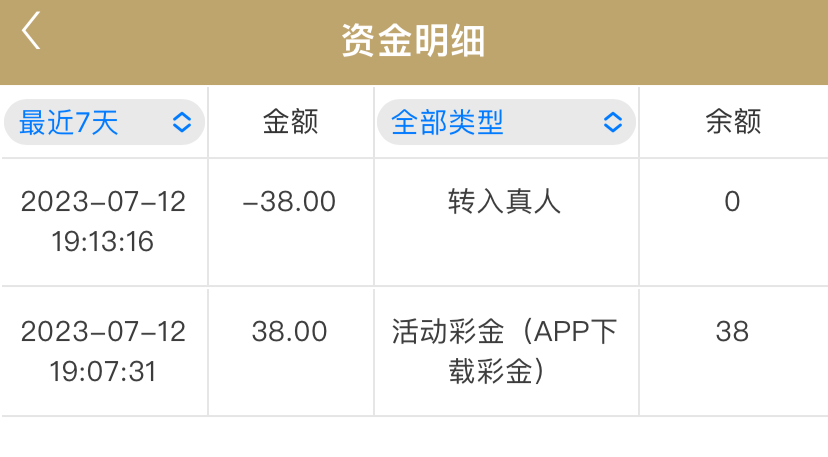Select the 金额 column header
828x457 pixels.
tap(290, 123)
